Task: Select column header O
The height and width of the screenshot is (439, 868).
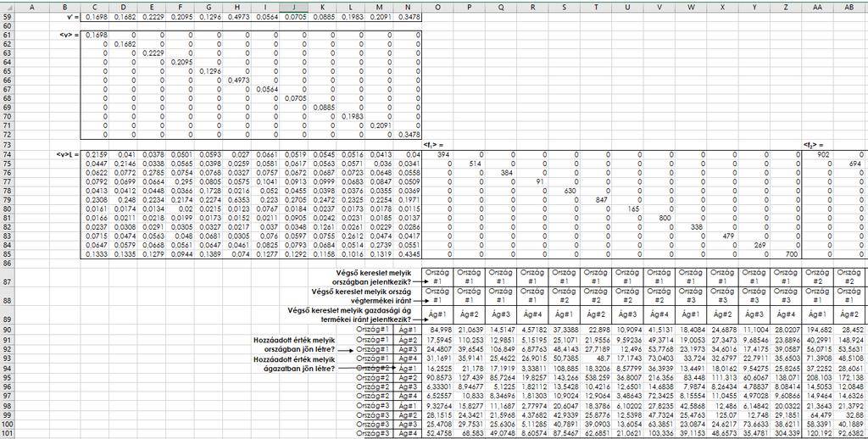Action: pyautogui.click(x=438, y=7)
